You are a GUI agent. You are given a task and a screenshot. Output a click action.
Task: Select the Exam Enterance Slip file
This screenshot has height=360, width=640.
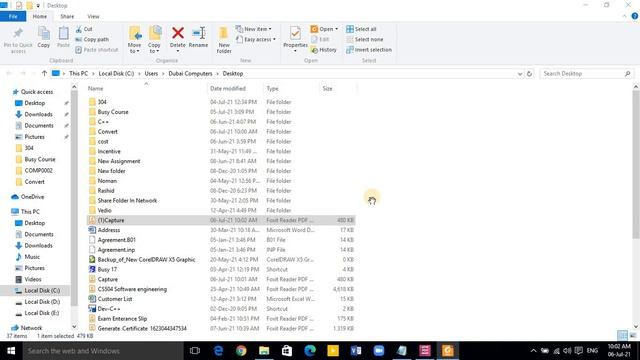[x=220, y=318]
